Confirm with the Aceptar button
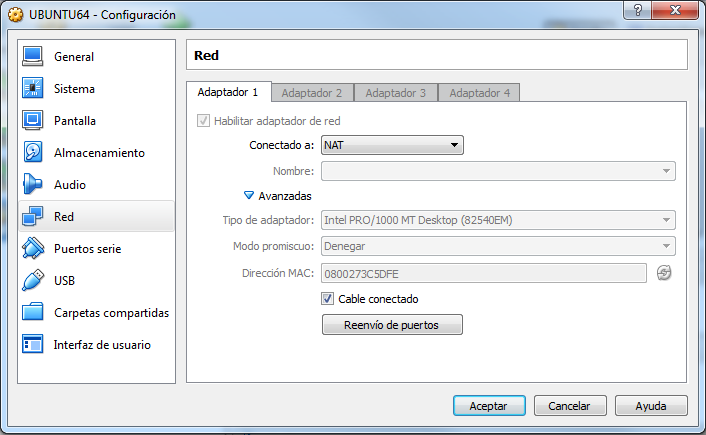Screen dimensions: 706x435 point(489,406)
